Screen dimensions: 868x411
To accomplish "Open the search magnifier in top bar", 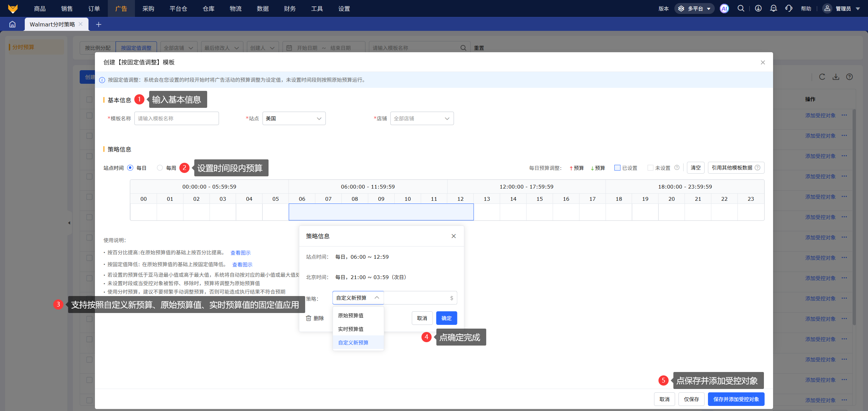I will [741, 8].
